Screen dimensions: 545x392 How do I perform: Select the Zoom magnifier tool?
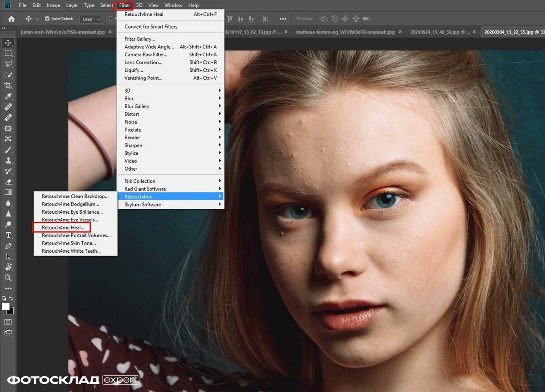[x=8, y=278]
